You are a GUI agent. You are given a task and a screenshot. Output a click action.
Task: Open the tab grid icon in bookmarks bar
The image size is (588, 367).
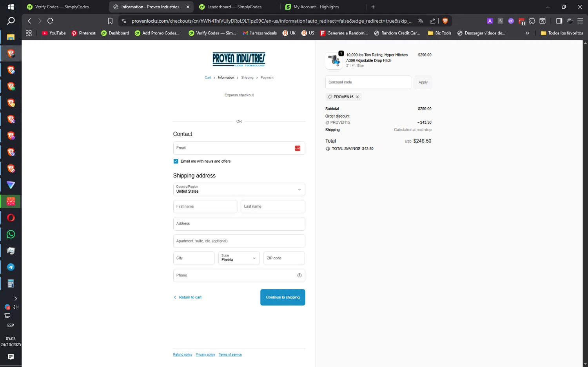tap(29, 33)
